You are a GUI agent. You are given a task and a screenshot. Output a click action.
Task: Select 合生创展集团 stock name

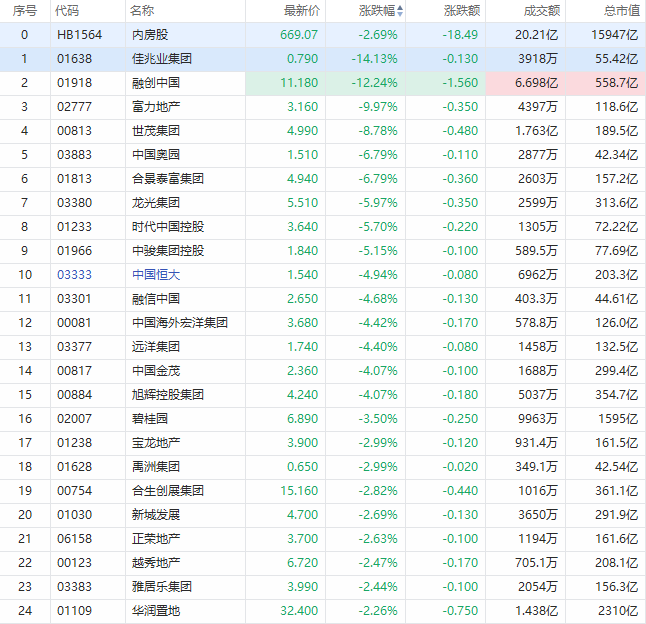point(168,491)
